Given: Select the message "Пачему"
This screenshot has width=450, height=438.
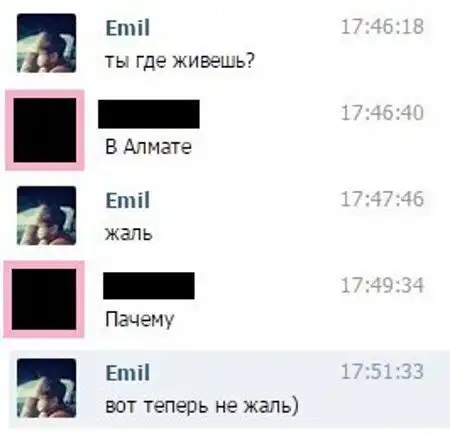Looking at the screenshot, I should 140,320.
